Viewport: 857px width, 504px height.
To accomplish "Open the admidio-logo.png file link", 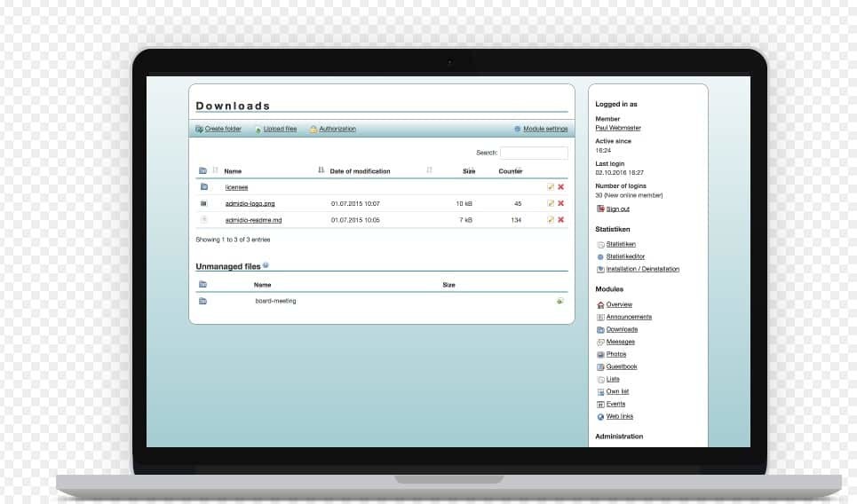I will 250,203.
